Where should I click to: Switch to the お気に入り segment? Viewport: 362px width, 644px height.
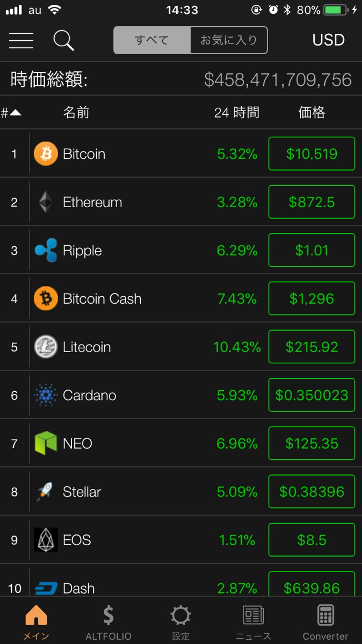click(229, 40)
